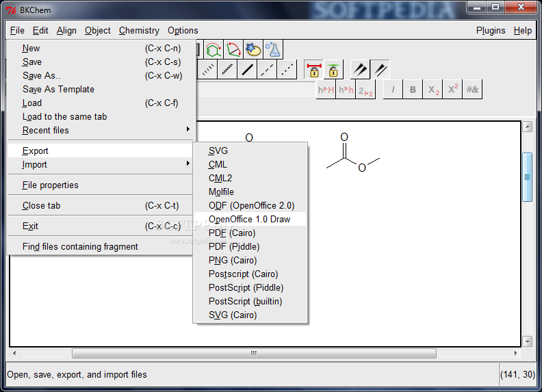
Task: Export as OpenOffice 1.0 Draw
Action: tap(250, 219)
